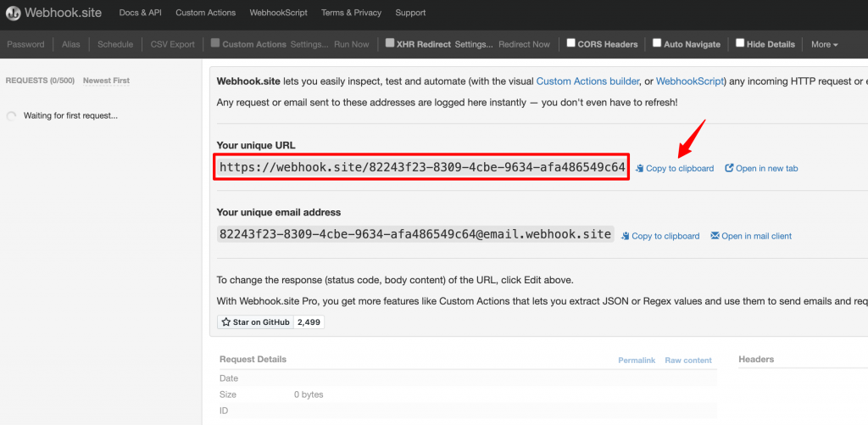868x425 pixels.
Task: Open Custom Actions Settings...
Action: tap(309, 44)
